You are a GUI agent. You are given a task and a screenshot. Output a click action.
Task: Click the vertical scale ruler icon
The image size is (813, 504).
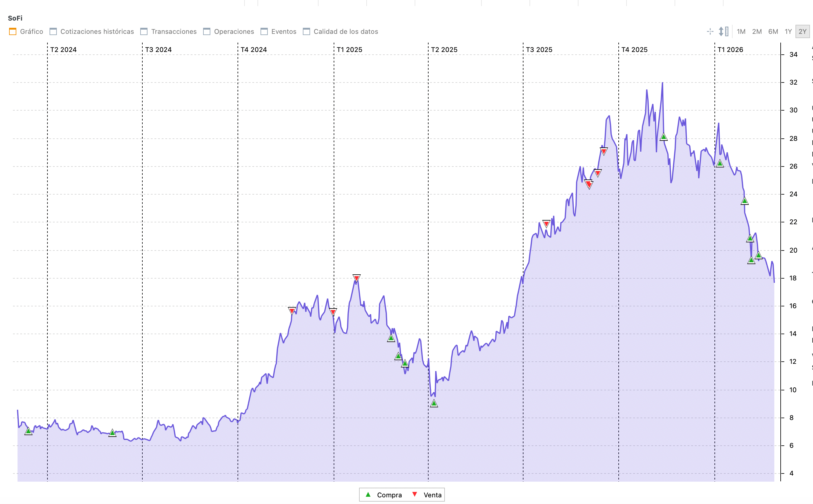[x=723, y=31]
